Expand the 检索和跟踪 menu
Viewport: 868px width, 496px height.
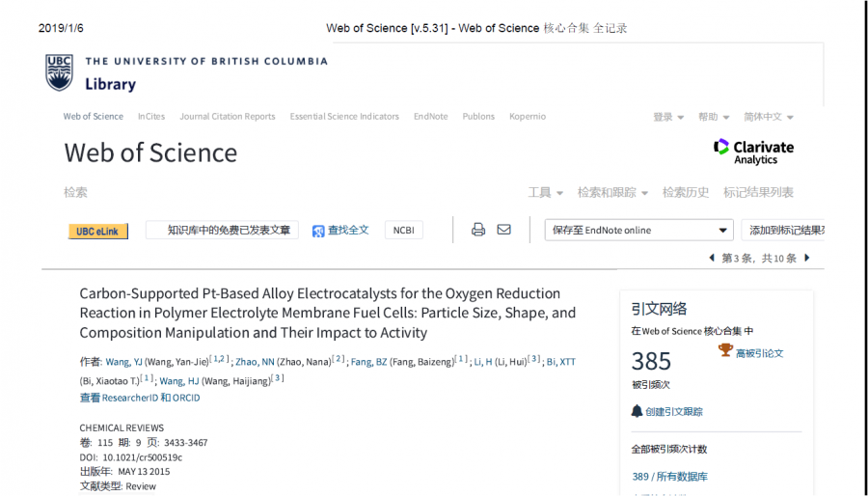click(612, 192)
